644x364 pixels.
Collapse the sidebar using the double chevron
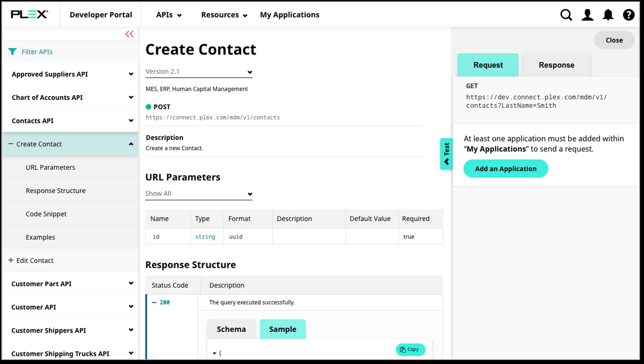pyautogui.click(x=129, y=34)
